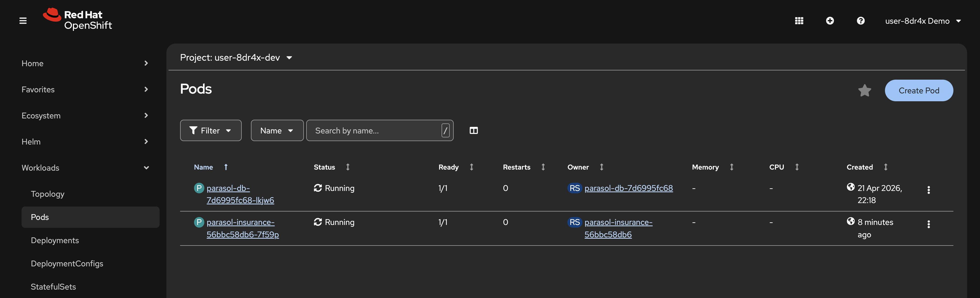Click the Create Pod button
980x298 pixels.
click(918, 91)
